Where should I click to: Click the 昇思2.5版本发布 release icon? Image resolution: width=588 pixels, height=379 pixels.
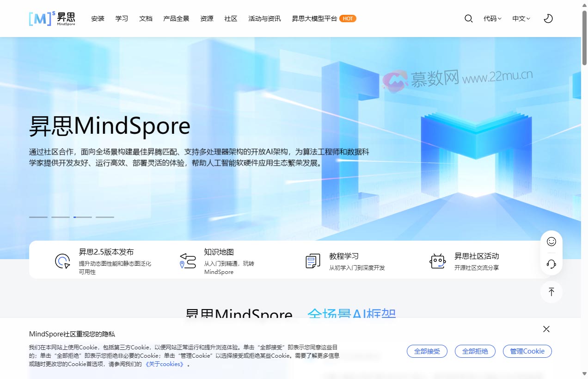[x=62, y=261]
